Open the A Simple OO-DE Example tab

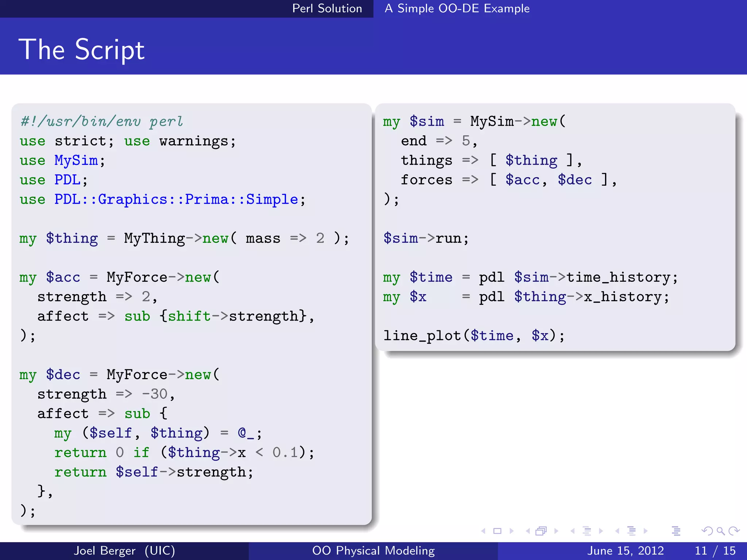click(457, 8)
